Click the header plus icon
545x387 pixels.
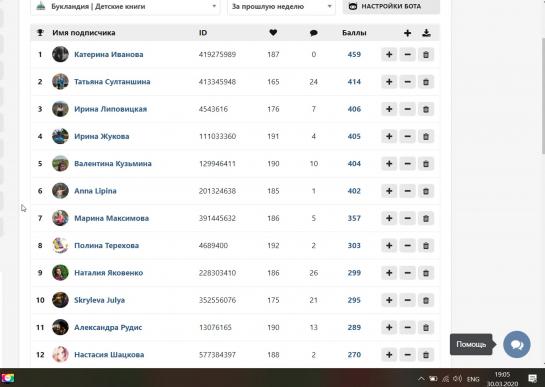point(407,33)
